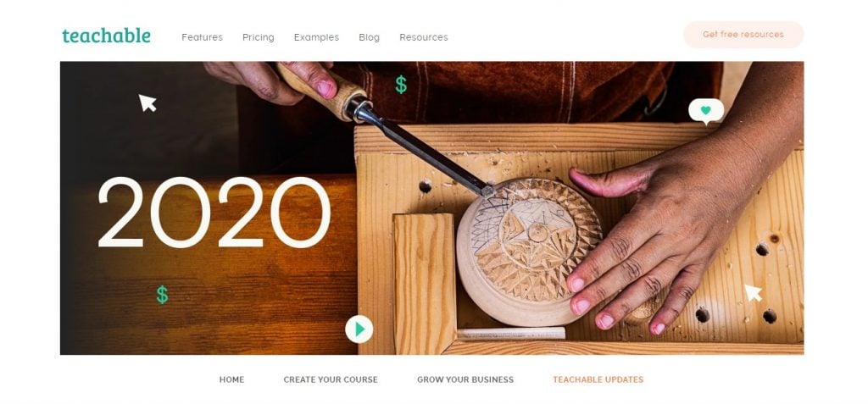
Task: Click the green play button icon
Action: [359, 329]
